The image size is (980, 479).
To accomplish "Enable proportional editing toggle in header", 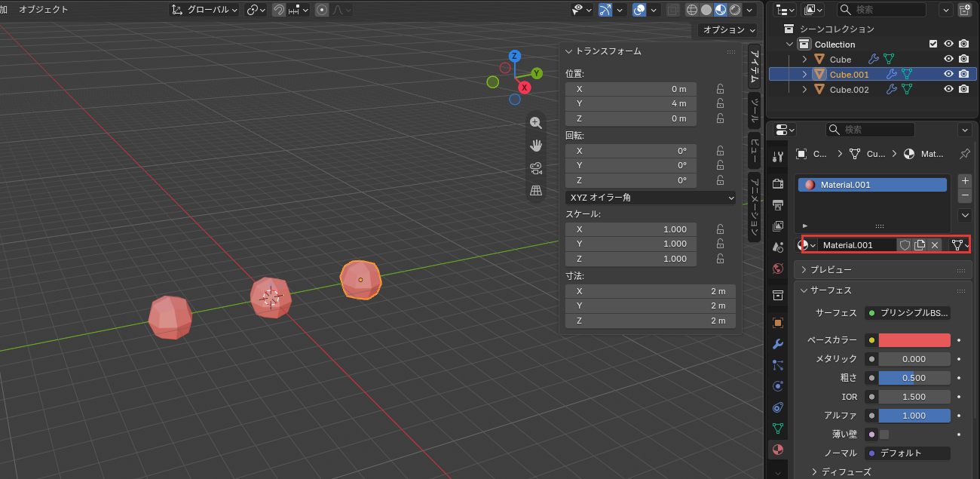I will (x=322, y=10).
